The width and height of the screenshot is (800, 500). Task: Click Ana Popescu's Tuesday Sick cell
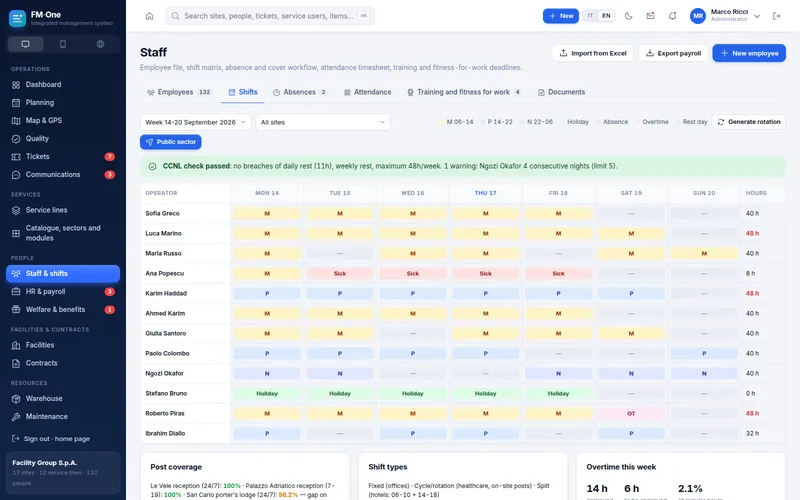[x=340, y=273]
